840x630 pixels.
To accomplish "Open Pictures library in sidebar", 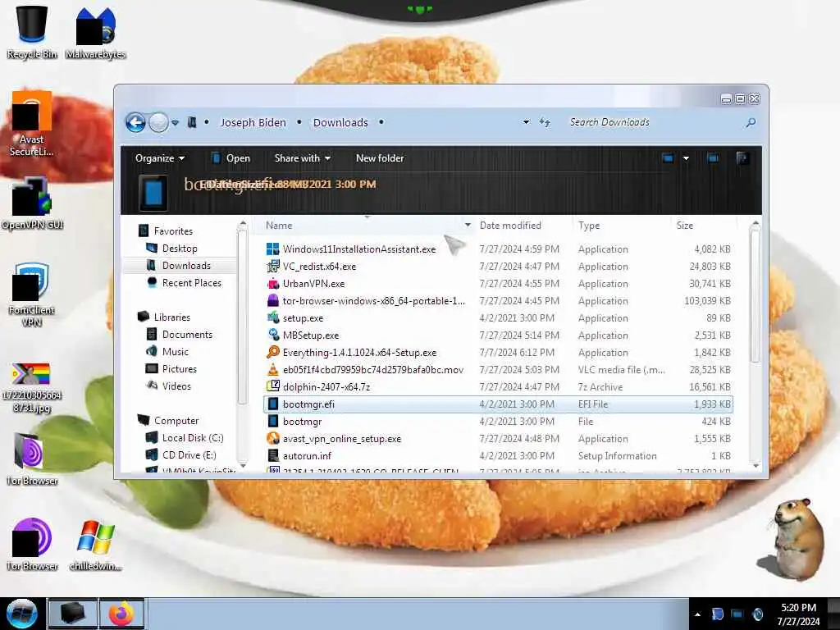I will tap(171, 369).
